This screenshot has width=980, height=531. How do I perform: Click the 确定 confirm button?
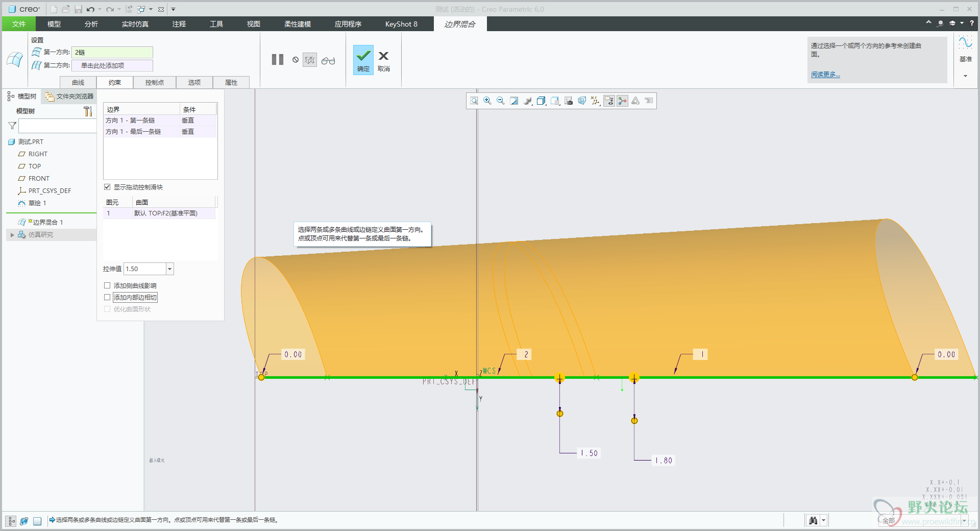tap(363, 60)
